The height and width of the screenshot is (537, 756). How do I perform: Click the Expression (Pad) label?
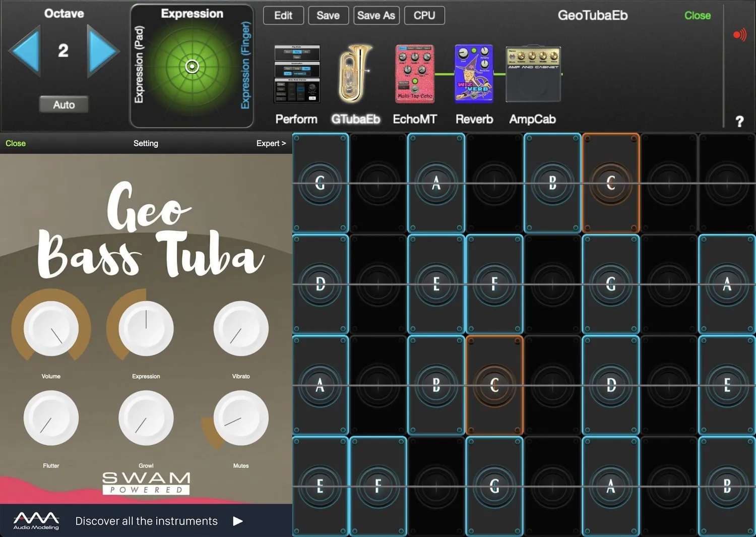pos(139,65)
